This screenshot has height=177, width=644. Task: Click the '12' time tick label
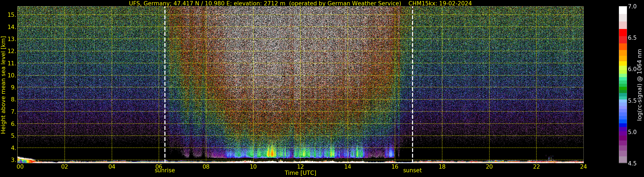[300, 166]
